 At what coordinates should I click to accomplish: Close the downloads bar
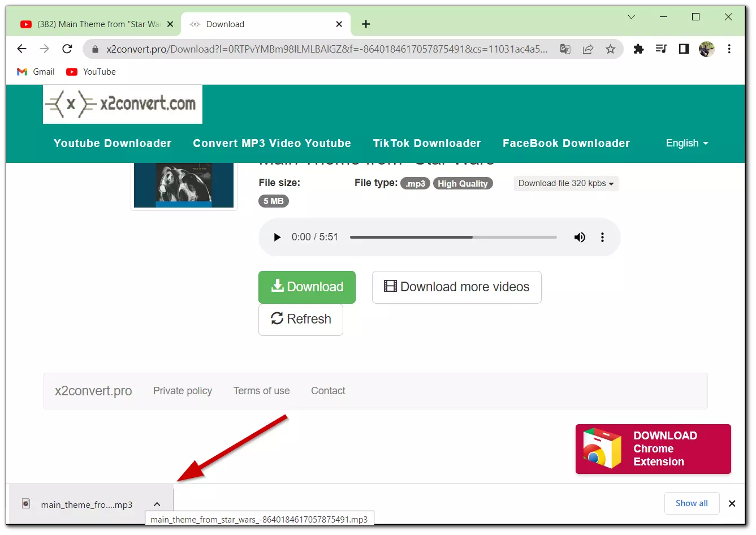(732, 503)
